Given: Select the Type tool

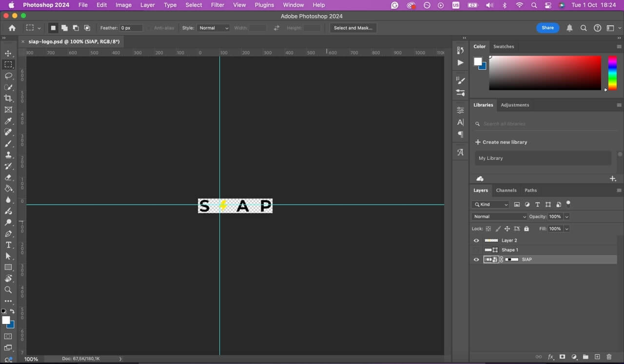Looking at the screenshot, I should [8, 245].
